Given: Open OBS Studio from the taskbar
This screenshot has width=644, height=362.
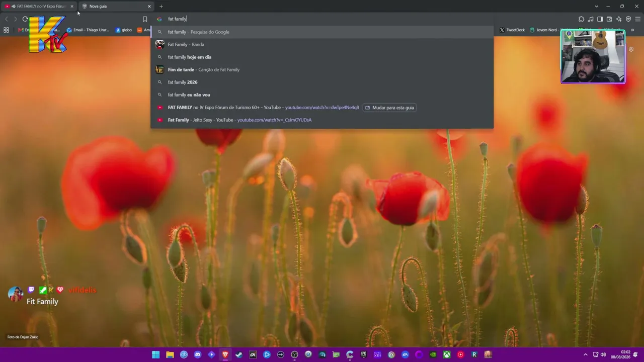Looking at the screenshot, I should 294,355.
